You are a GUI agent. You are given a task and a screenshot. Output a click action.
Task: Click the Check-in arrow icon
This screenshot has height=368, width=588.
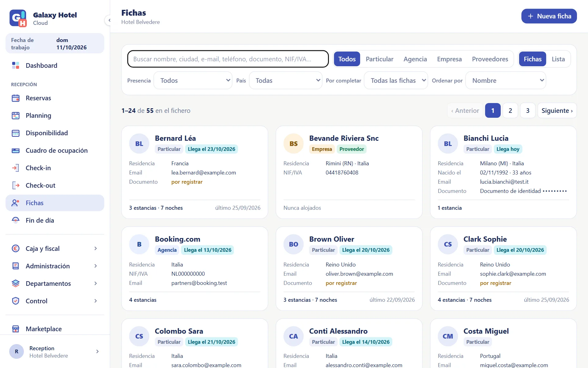(16, 168)
